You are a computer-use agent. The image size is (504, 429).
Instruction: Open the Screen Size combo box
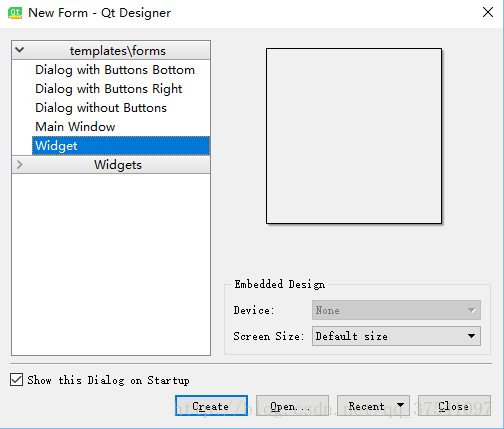(x=396, y=336)
